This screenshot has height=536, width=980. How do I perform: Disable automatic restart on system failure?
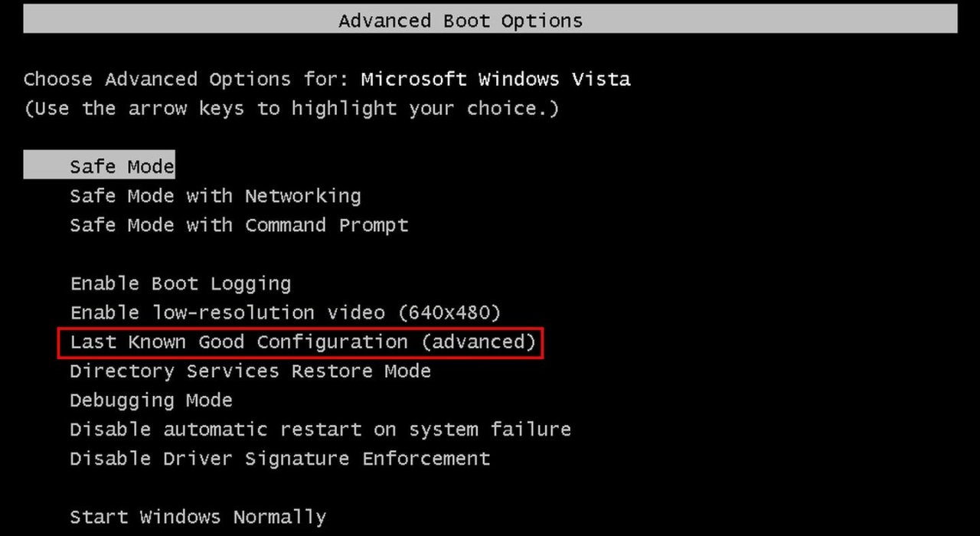tap(320, 430)
